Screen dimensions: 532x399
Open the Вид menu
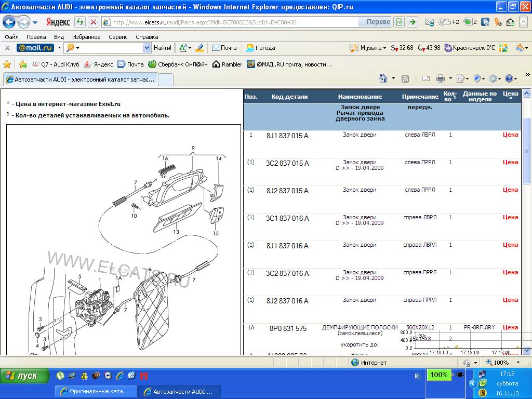59,37
